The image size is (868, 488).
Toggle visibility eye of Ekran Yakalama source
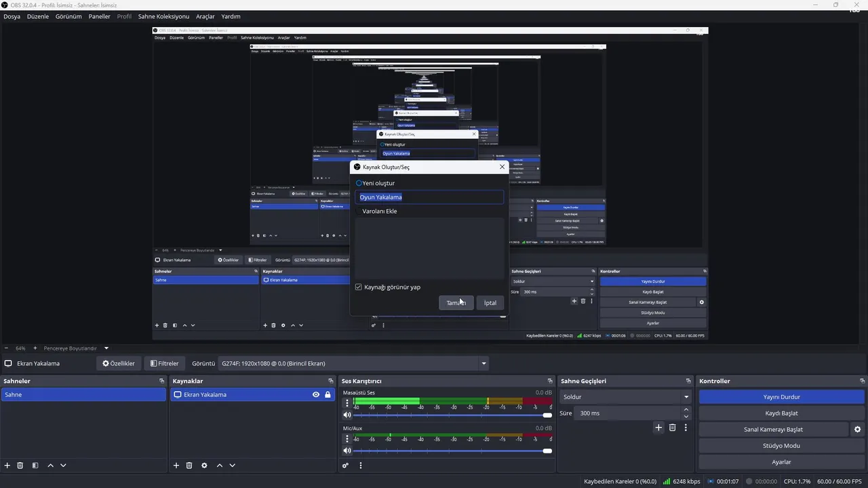click(316, 394)
